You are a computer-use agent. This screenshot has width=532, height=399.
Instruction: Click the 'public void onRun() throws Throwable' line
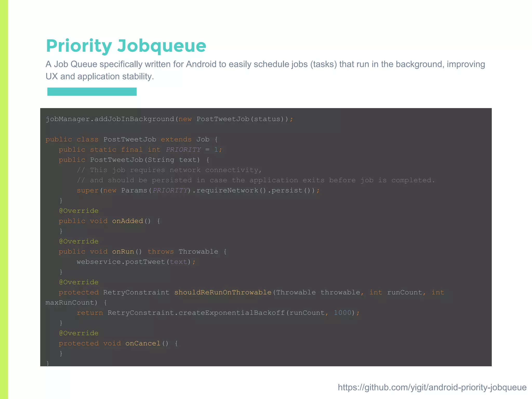coord(143,251)
